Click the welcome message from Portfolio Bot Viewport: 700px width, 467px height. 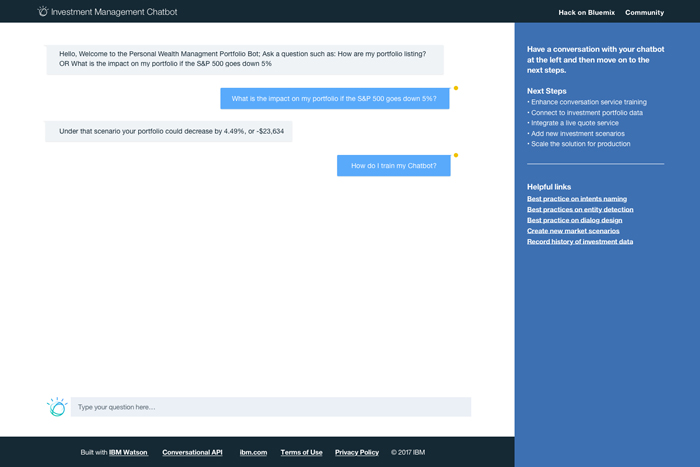[x=245, y=59]
